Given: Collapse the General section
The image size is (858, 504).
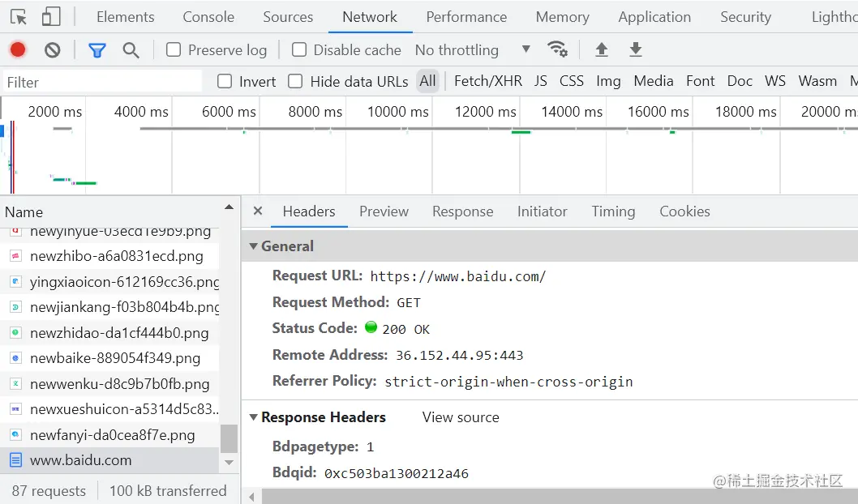Looking at the screenshot, I should tap(254, 246).
